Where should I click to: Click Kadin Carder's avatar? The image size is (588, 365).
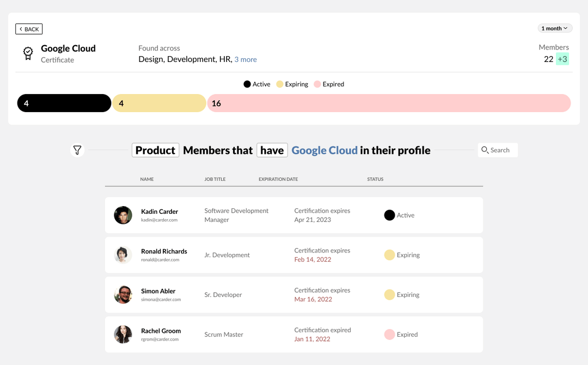click(123, 215)
